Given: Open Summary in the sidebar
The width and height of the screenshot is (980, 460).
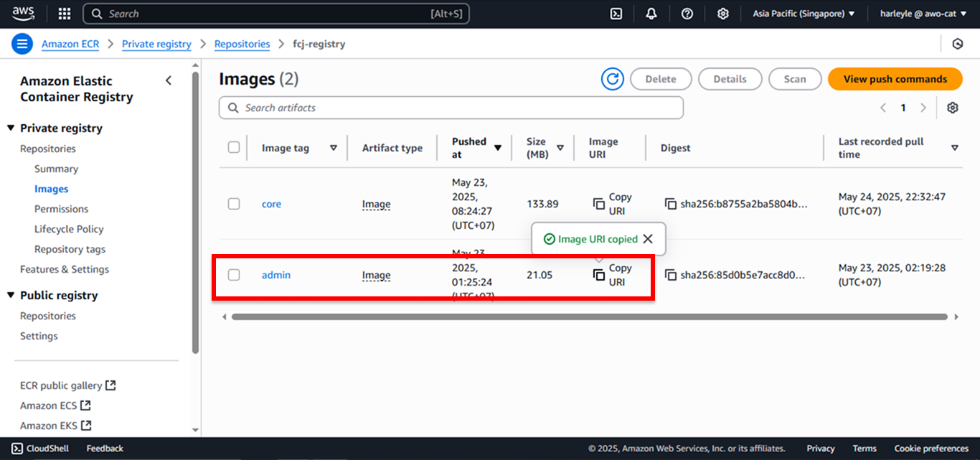Looking at the screenshot, I should [x=56, y=169].
